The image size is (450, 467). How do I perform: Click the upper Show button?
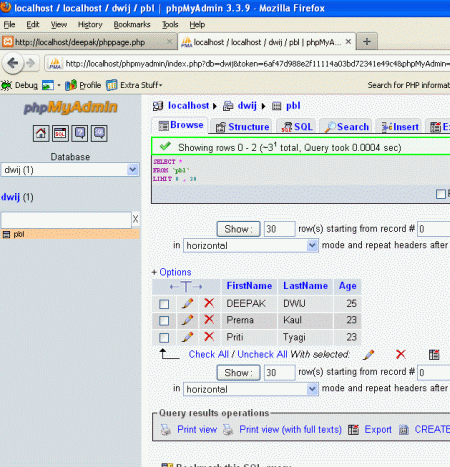pyautogui.click(x=238, y=229)
